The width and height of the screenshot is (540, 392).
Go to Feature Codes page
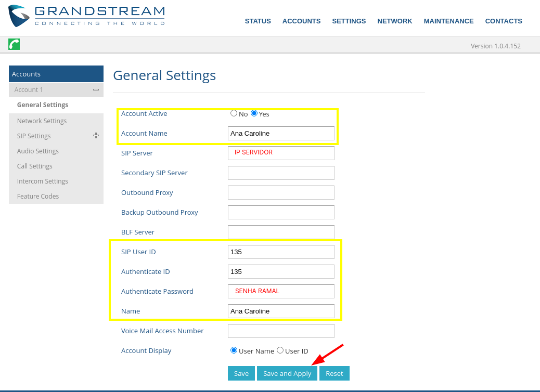coord(37,196)
